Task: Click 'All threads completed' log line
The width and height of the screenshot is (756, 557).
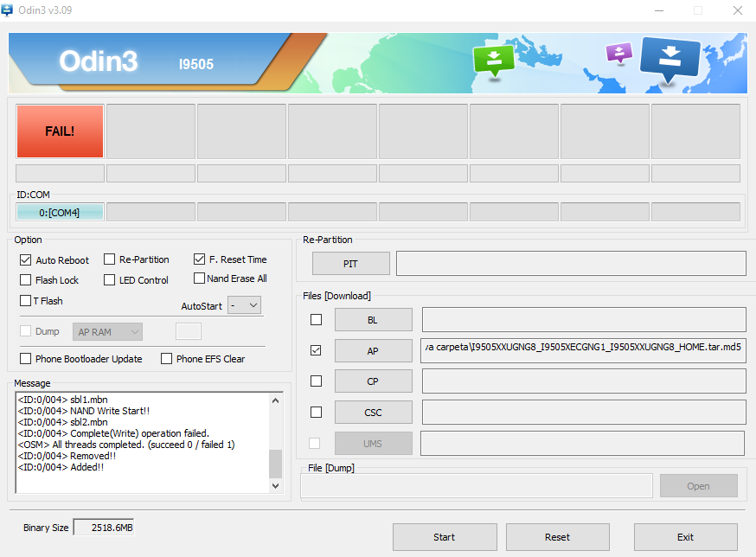Action: [126, 445]
